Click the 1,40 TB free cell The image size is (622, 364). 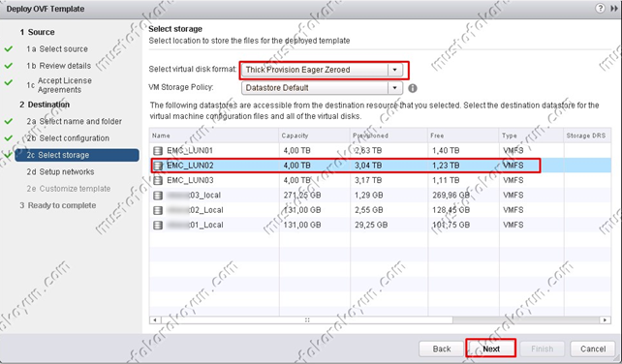[446, 151]
